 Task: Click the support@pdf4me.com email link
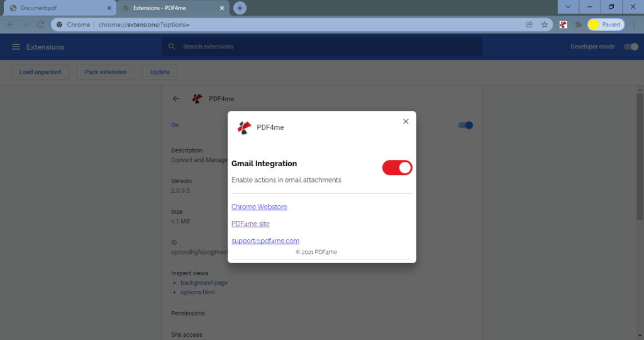pos(265,241)
